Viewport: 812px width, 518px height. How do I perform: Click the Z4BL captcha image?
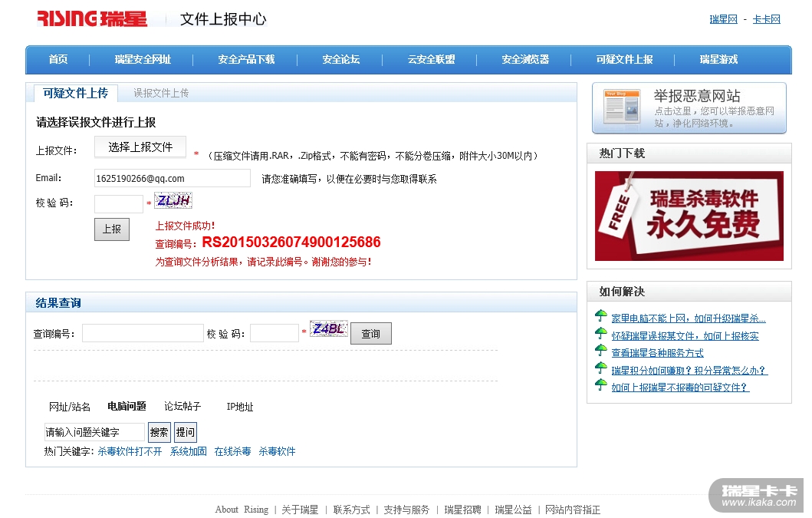tap(329, 328)
